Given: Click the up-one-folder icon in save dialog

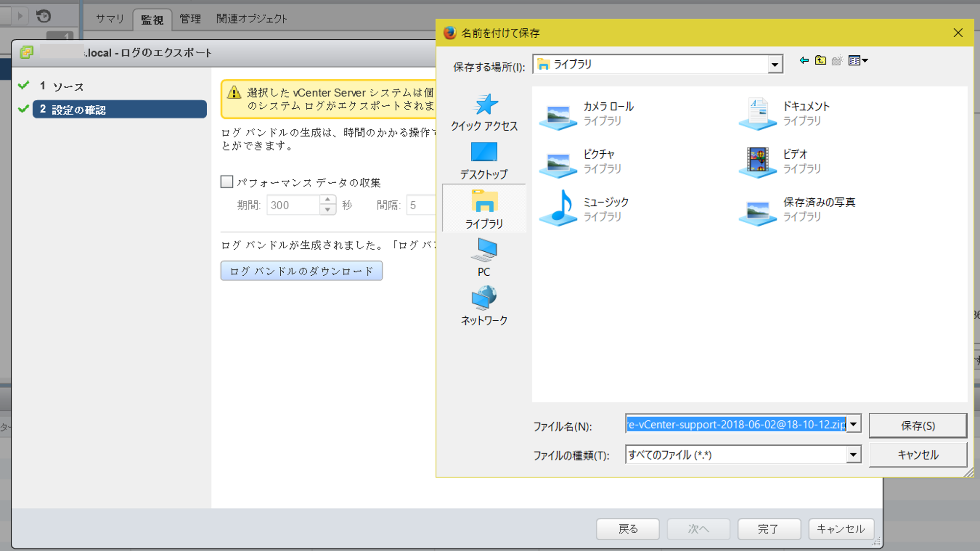Looking at the screenshot, I should tap(821, 60).
